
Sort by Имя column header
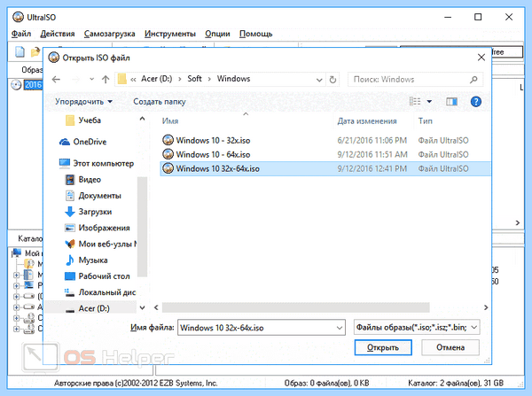[x=170, y=121]
